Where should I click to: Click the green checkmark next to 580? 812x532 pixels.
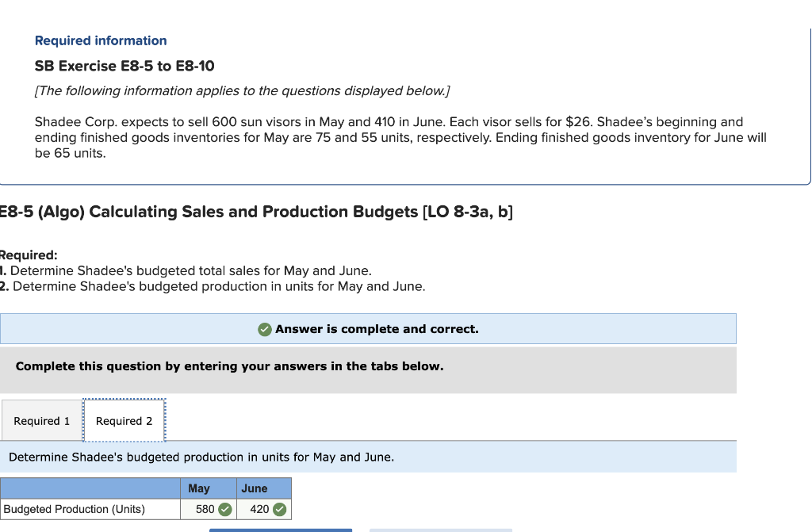click(x=225, y=509)
